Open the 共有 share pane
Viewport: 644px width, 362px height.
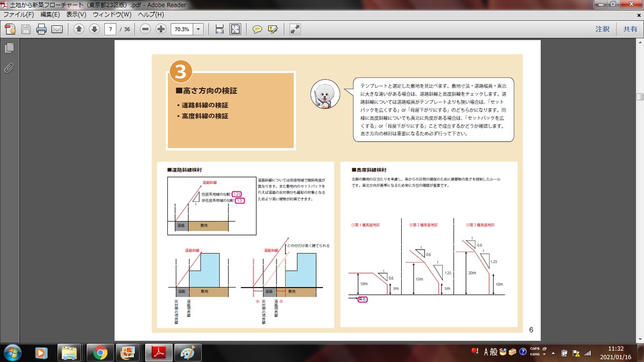tap(630, 29)
